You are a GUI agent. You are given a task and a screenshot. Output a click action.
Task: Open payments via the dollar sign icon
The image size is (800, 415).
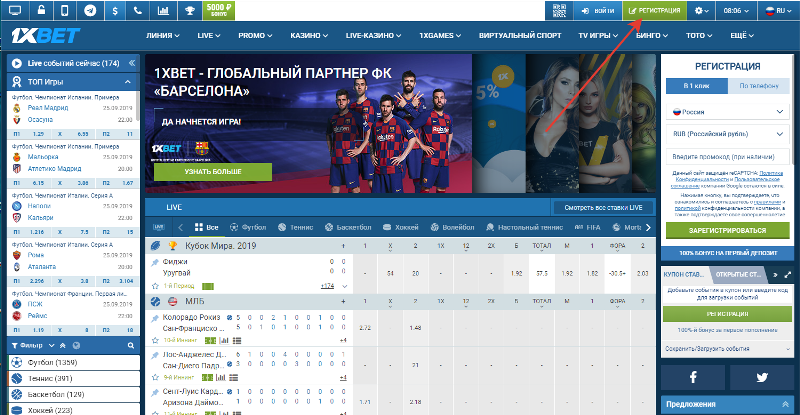116,10
